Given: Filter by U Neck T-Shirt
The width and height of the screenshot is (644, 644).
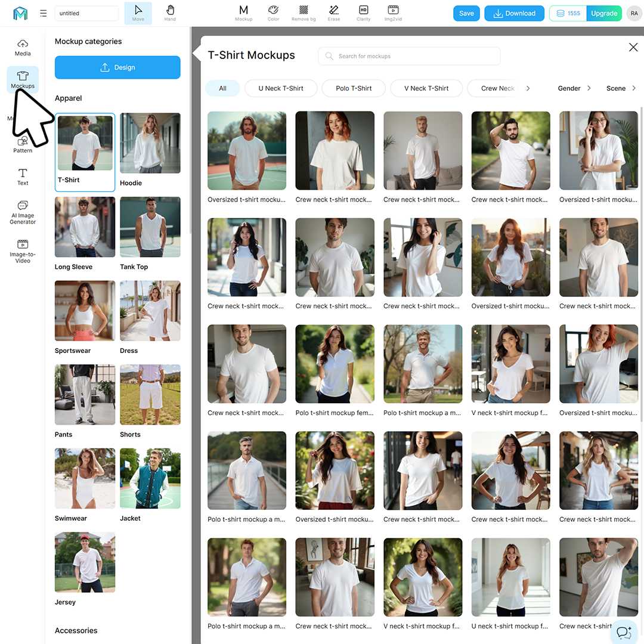Looking at the screenshot, I should pyautogui.click(x=281, y=88).
